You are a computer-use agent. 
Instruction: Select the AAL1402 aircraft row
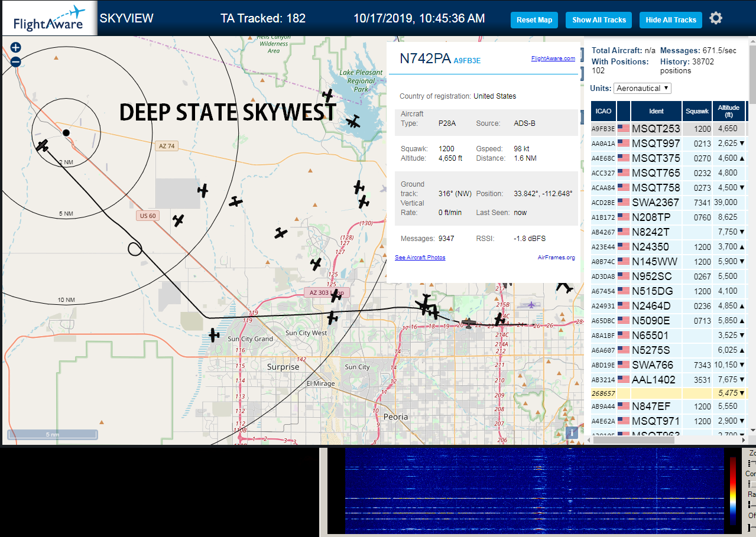(x=669, y=380)
